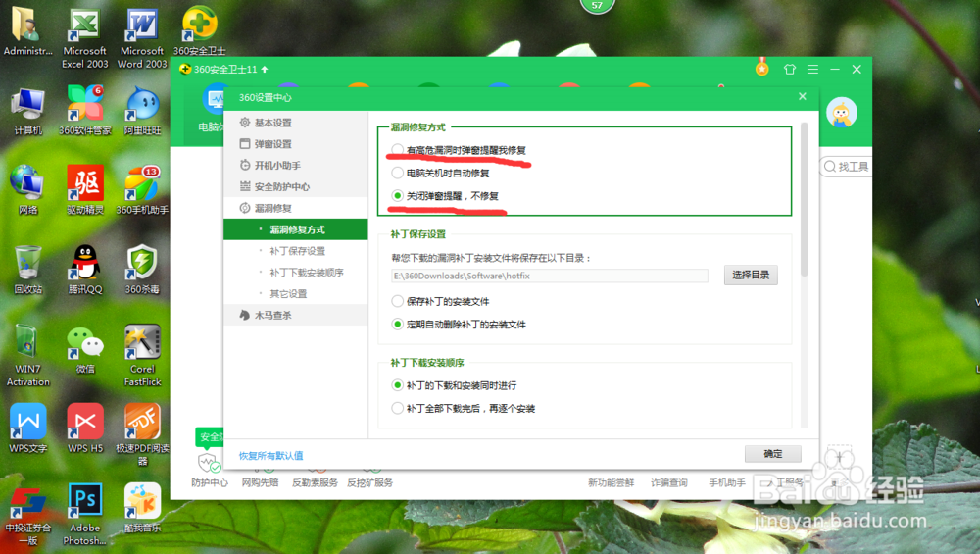This screenshot has width=980, height=554.
Task: Open 弹窗设置 in settings sidebar
Action: (296, 144)
